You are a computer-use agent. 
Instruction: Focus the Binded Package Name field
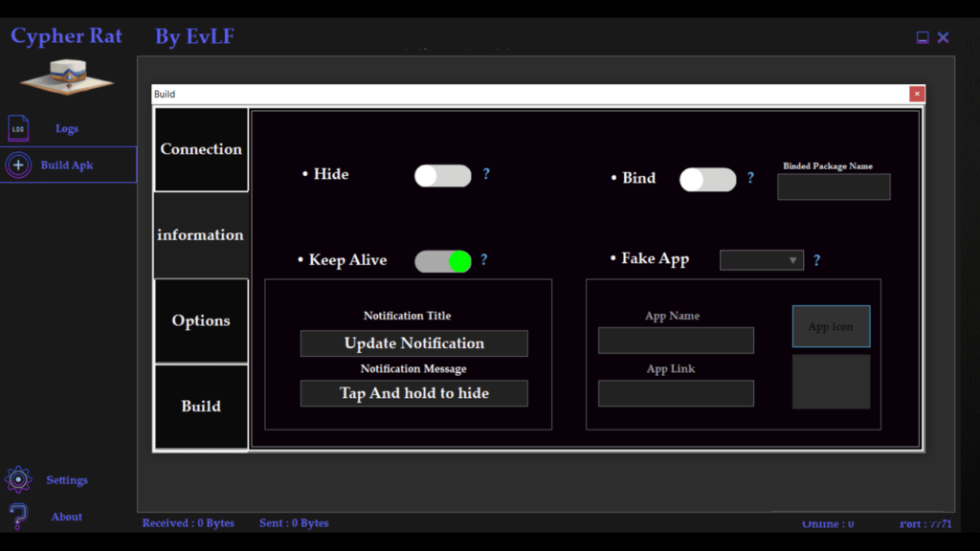click(834, 187)
